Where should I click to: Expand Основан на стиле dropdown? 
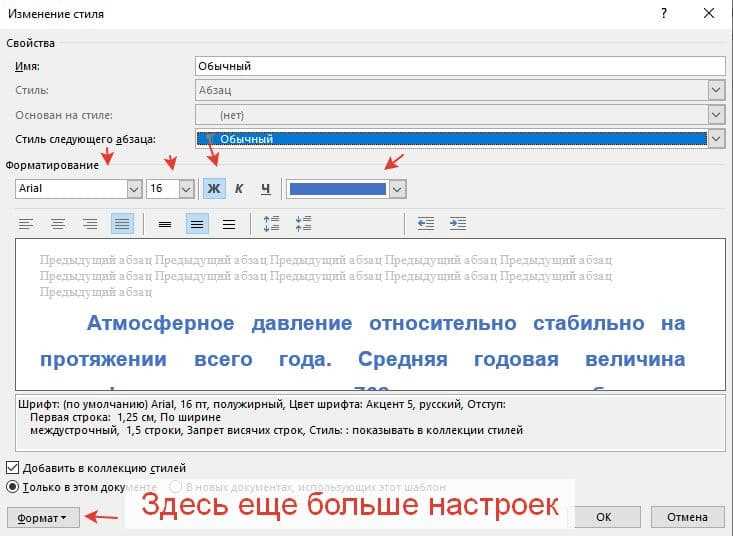coord(716,114)
